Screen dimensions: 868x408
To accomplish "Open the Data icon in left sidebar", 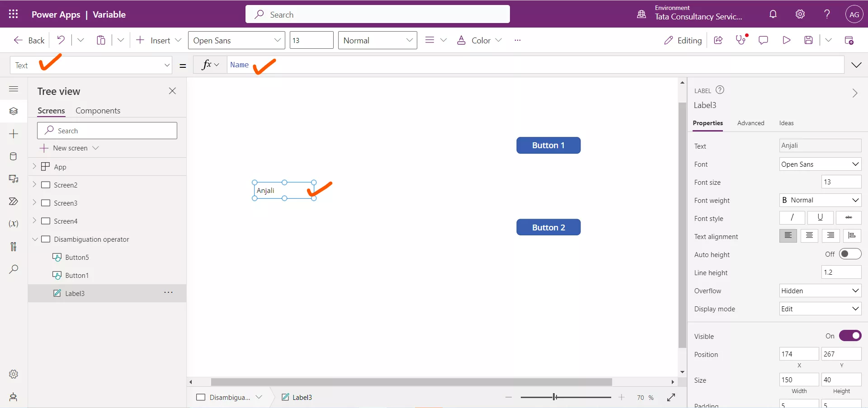I will [x=14, y=156].
